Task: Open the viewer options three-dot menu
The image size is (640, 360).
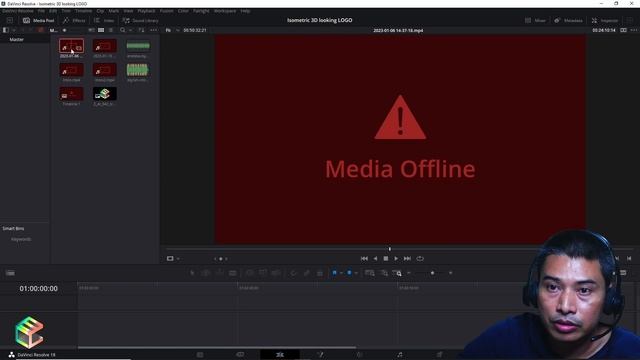Action: tap(634, 30)
